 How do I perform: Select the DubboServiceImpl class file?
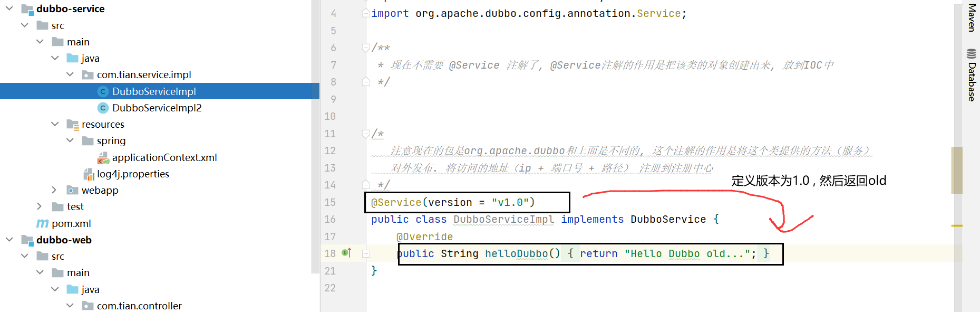coord(154,91)
